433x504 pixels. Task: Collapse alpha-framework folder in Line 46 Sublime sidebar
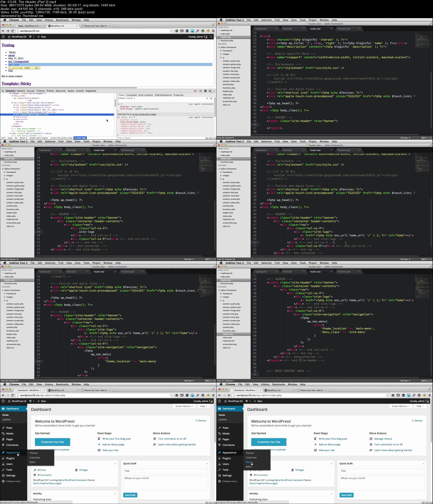[219, 48]
